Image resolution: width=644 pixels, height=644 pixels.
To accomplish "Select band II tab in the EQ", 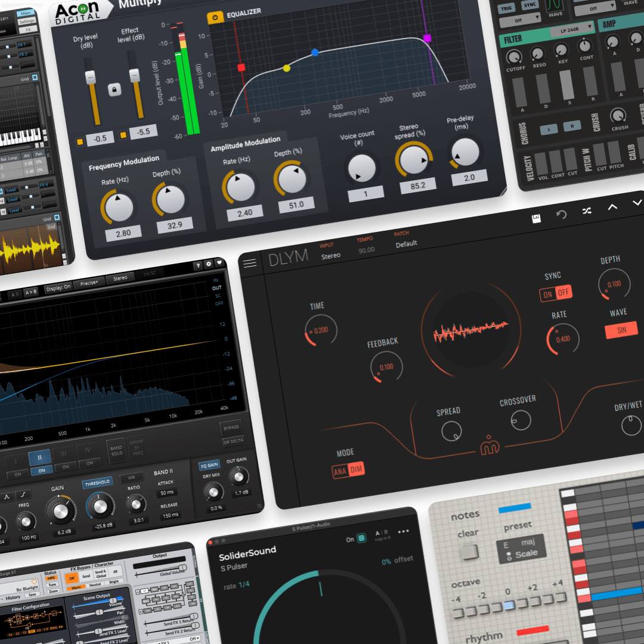I will pyautogui.click(x=40, y=458).
